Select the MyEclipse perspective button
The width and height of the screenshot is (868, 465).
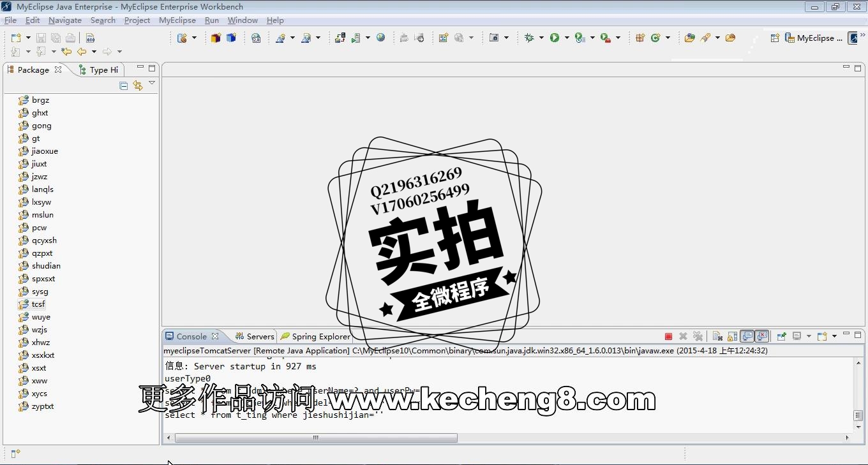point(814,38)
